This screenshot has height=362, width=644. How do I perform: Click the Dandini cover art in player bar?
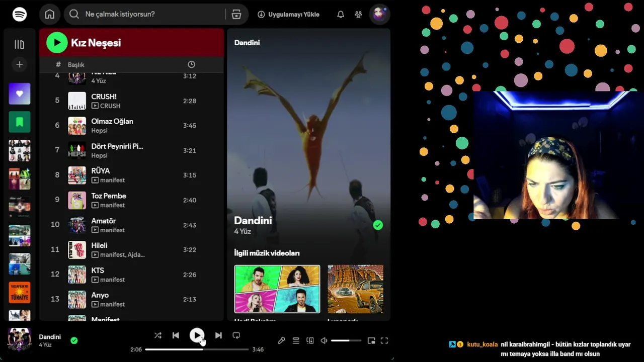[x=20, y=340]
